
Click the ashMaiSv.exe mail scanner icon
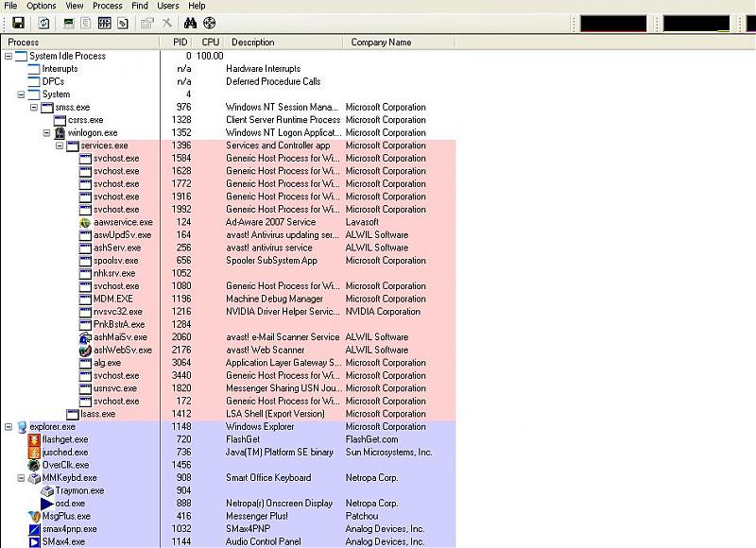click(x=85, y=337)
